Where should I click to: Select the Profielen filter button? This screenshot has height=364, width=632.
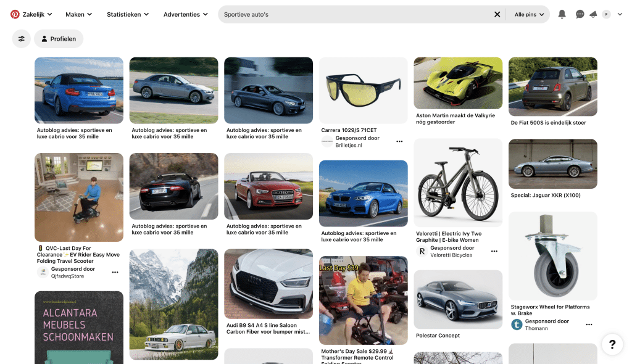[59, 39]
